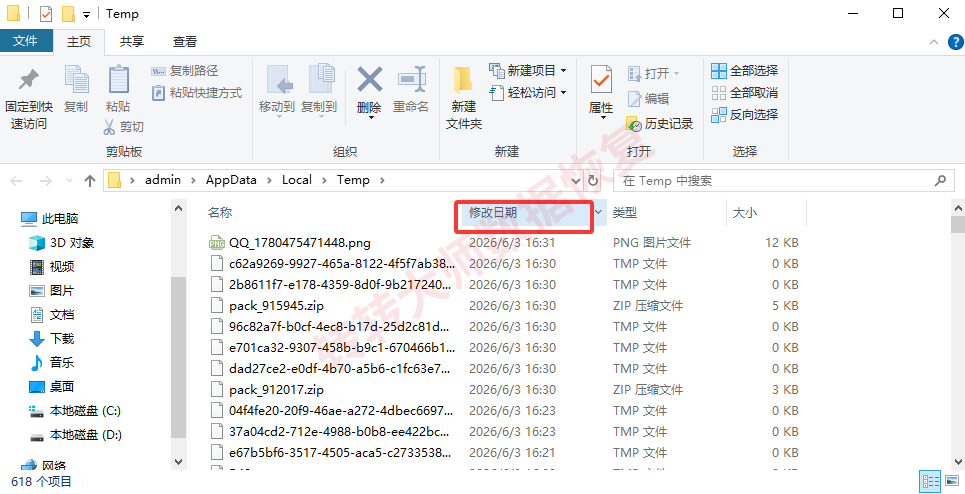
Task: Click the New Folder (新建文件夹) icon
Action: click(463, 80)
